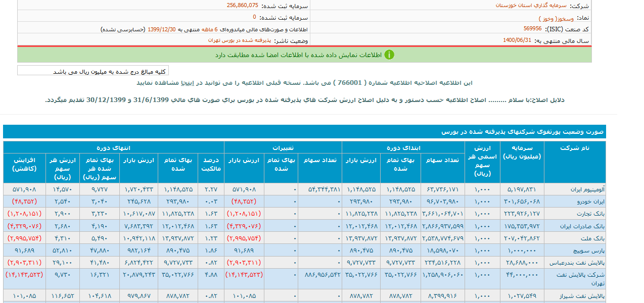
Task: Click the 'ارزش هر سهم (ریال)' column header
Action: tap(62, 169)
